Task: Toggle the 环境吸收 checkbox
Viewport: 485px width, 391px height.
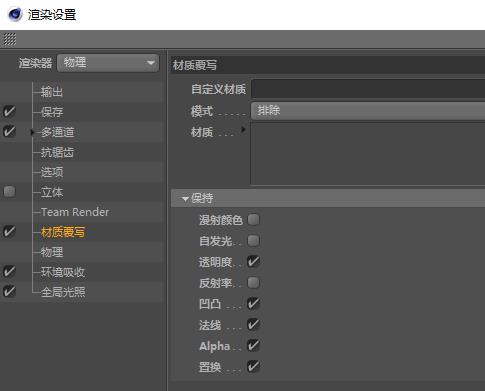Action: [9, 271]
